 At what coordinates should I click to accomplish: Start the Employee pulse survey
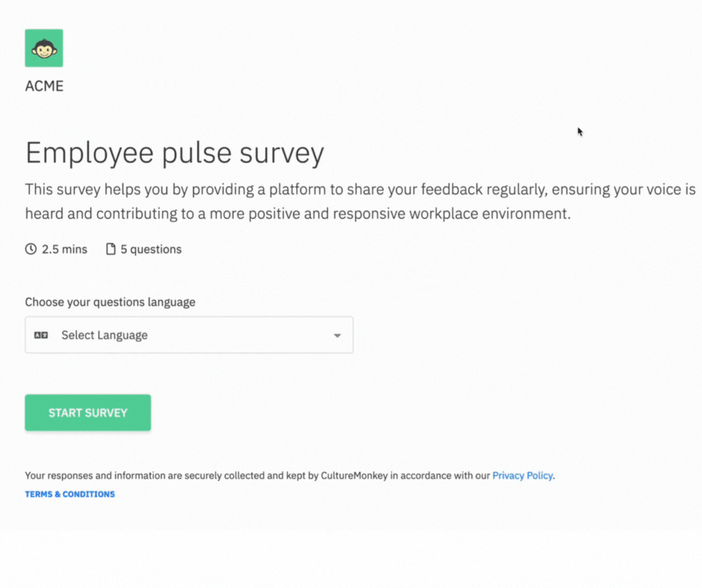pos(87,412)
